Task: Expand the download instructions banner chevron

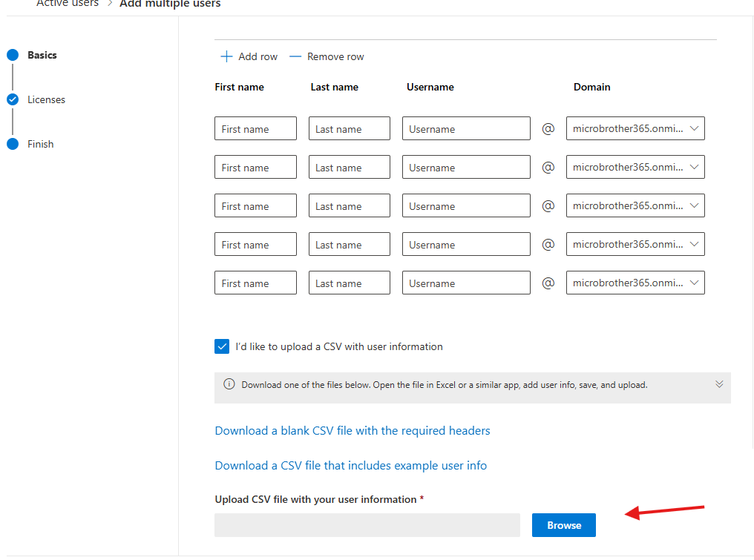Action: point(718,384)
